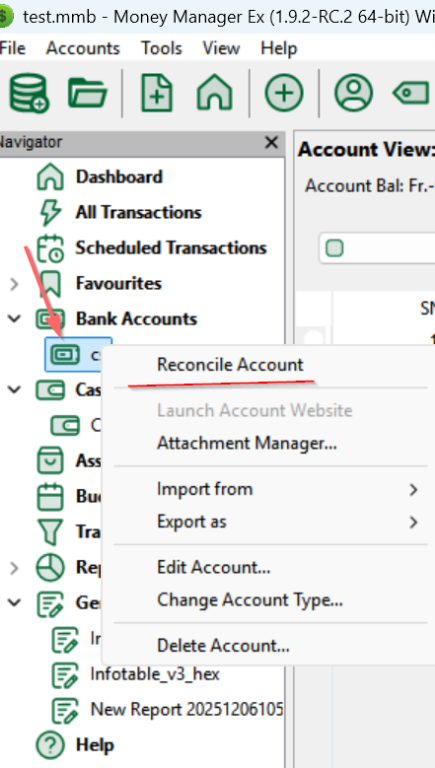
Task: Click the Reports pie chart icon
Action: (x=50, y=567)
